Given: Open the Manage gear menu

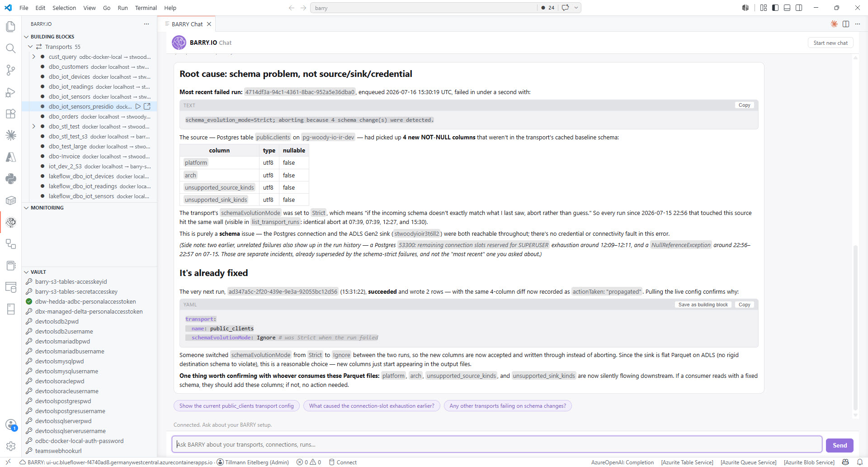Looking at the screenshot, I should [x=11, y=446].
